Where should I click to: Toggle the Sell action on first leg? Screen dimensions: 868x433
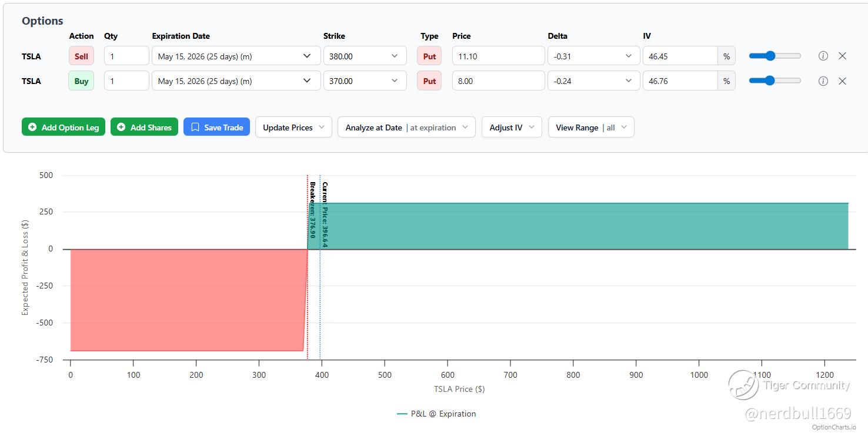point(81,56)
